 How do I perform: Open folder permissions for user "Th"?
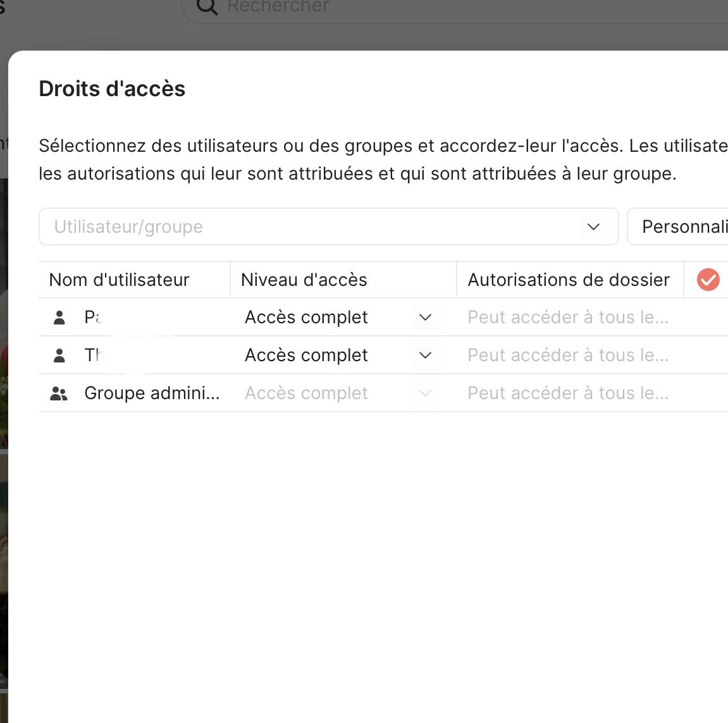coord(568,355)
